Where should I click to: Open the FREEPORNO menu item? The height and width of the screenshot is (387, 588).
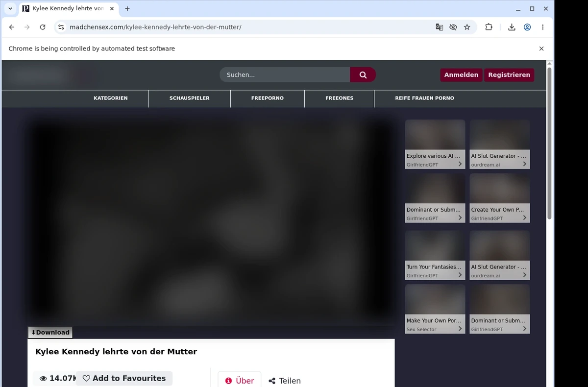pos(268,98)
